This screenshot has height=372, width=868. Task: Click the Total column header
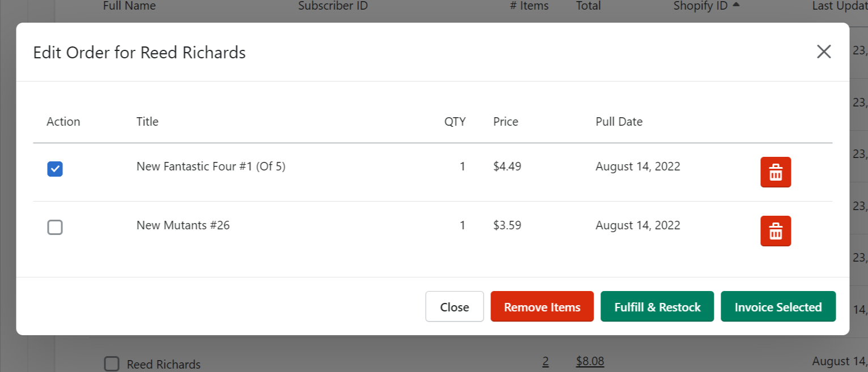(x=588, y=6)
